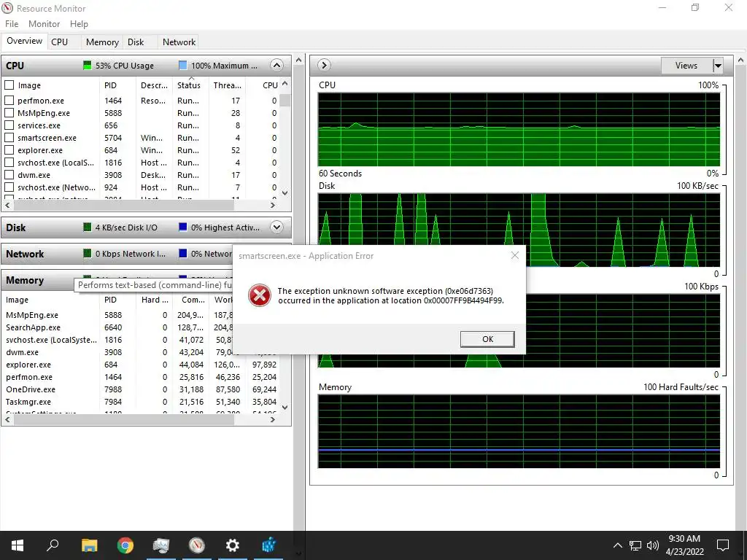This screenshot has height=560, width=747.
Task: Click Resource Monitor taskbar icon
Action: [197, 545]
